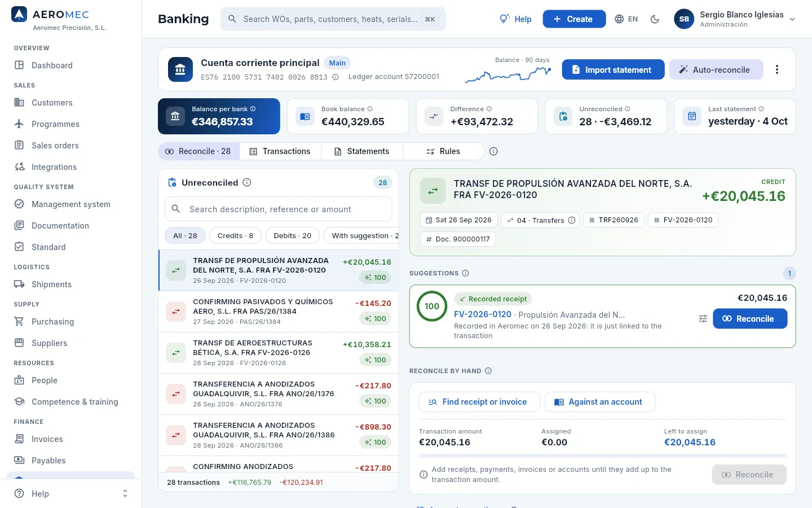
Task: Show Book balance info icon
Action: tap(370, 109)
